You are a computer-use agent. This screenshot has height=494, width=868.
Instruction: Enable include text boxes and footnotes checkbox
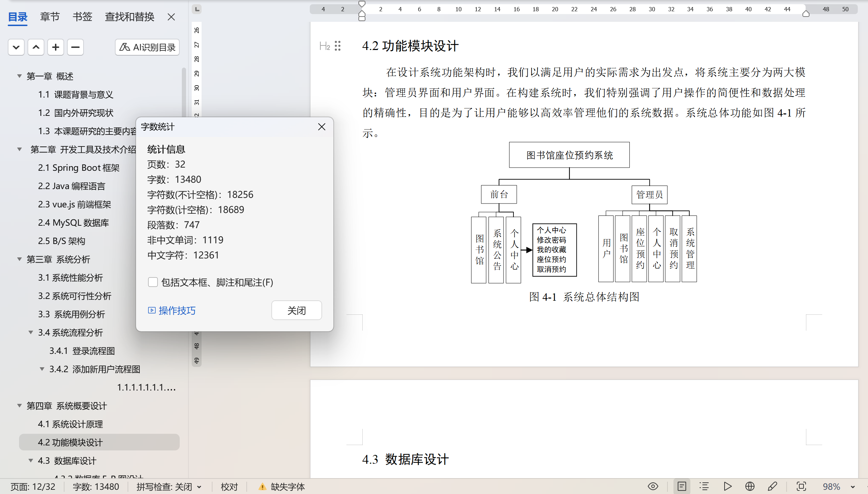point(153,282)
